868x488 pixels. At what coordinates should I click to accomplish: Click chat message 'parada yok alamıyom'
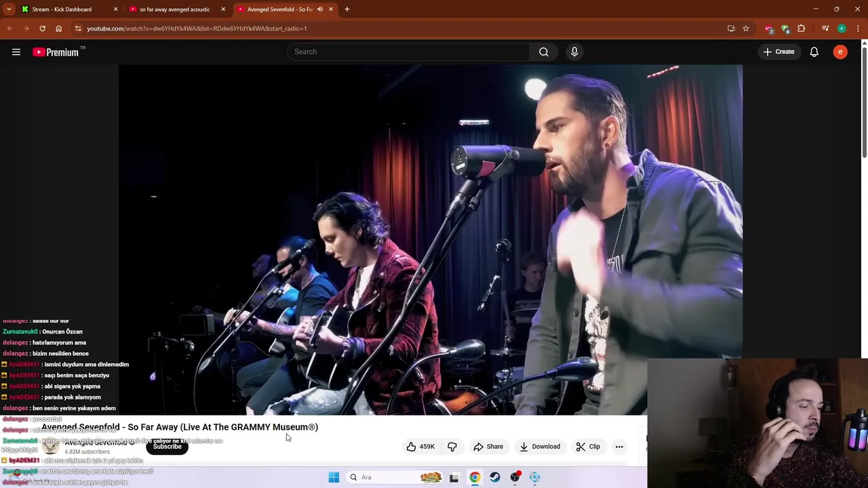[x=72, y=397]
